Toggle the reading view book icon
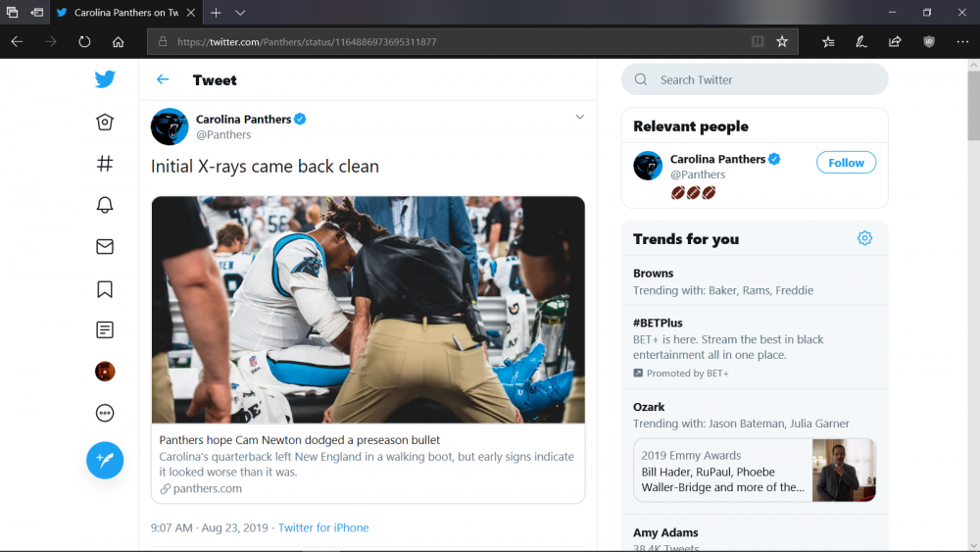This screenshot has width=980, height=552. coord(758,42)
